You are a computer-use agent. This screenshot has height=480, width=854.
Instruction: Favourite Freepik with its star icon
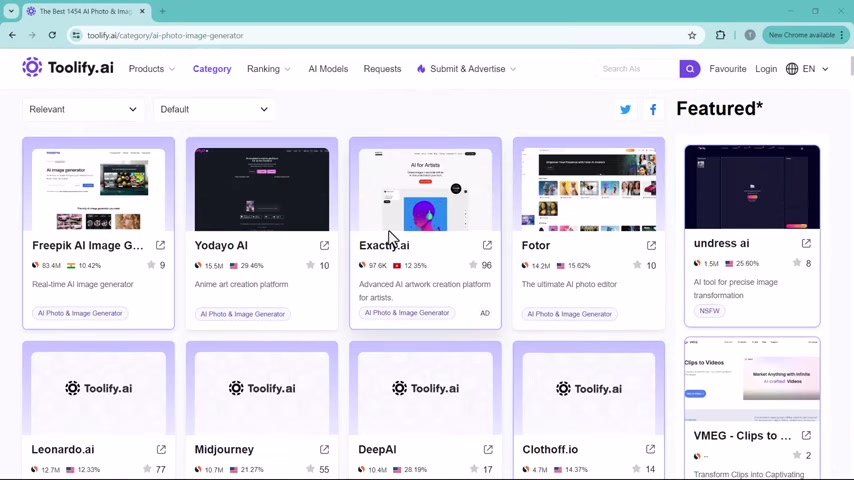pos(151,265)
